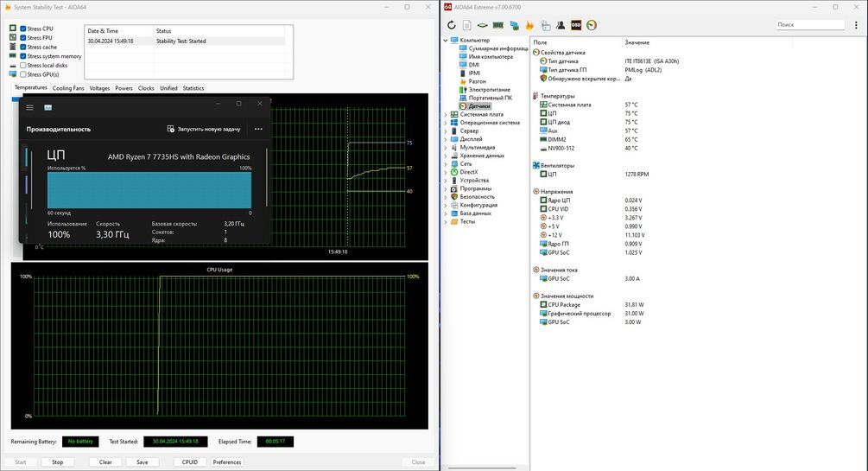Open Preferences in stability test window

[x=227, y=461]
